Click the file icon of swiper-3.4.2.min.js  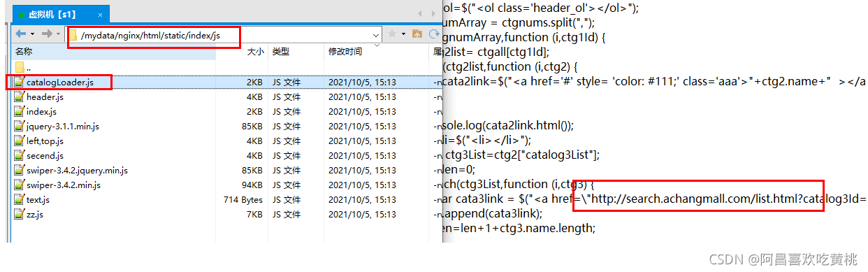(19, 185)
